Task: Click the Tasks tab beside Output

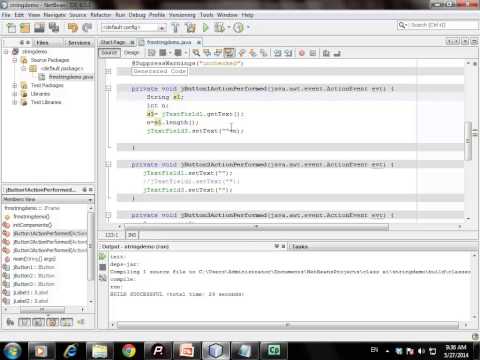Action: [299, 246]
